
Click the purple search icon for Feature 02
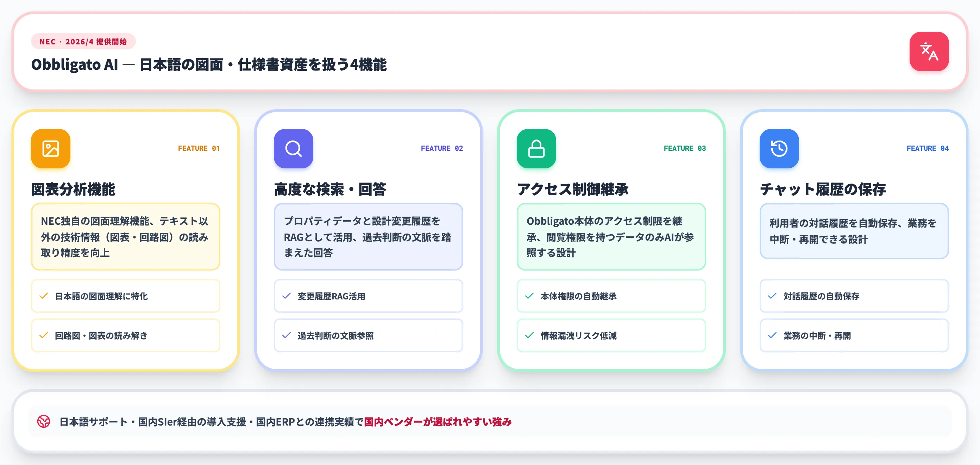(293, 149)
